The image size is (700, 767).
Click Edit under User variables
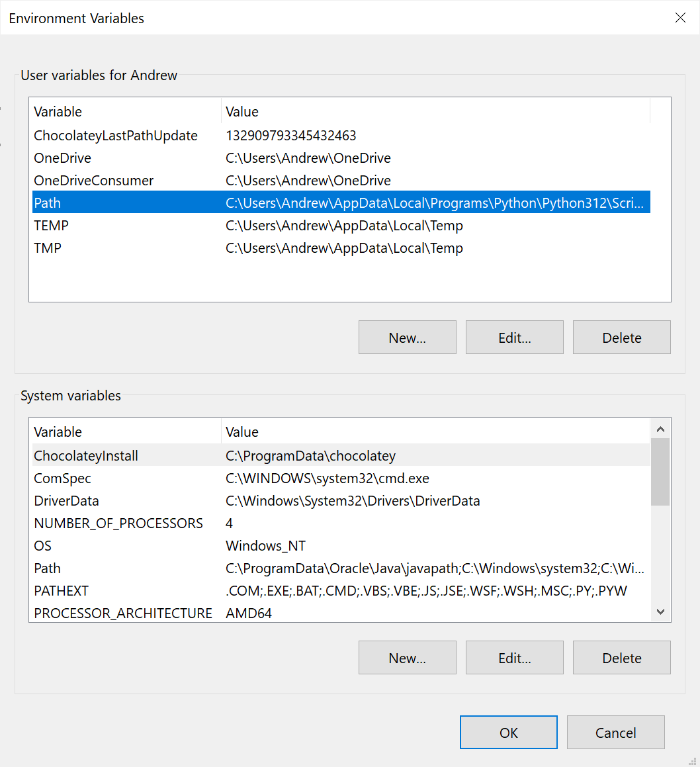click(x=514, y=338)
